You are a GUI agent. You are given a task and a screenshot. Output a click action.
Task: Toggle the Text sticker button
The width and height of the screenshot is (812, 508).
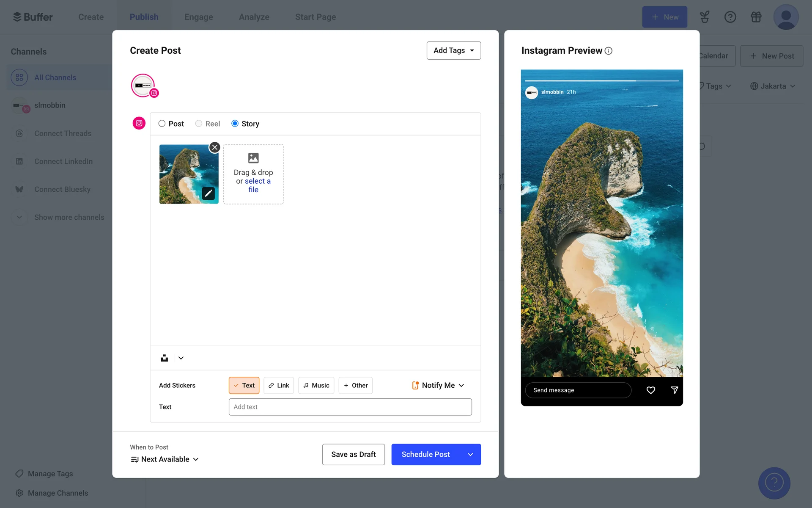tap(244, 385)
